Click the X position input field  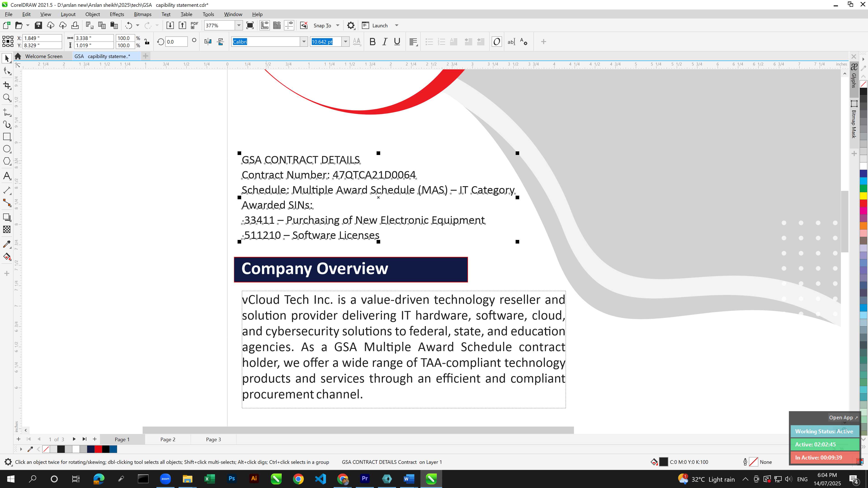[42, 38]
